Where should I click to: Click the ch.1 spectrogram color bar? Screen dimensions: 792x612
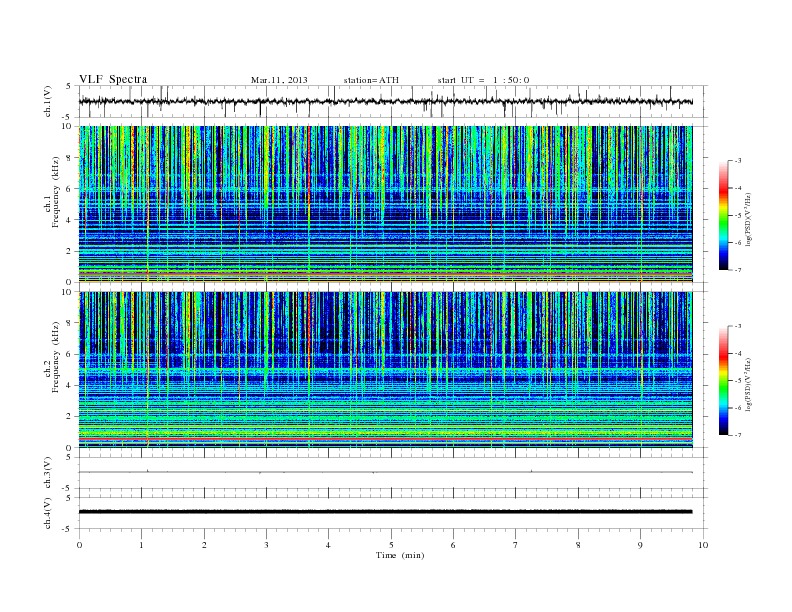(723, 216)
